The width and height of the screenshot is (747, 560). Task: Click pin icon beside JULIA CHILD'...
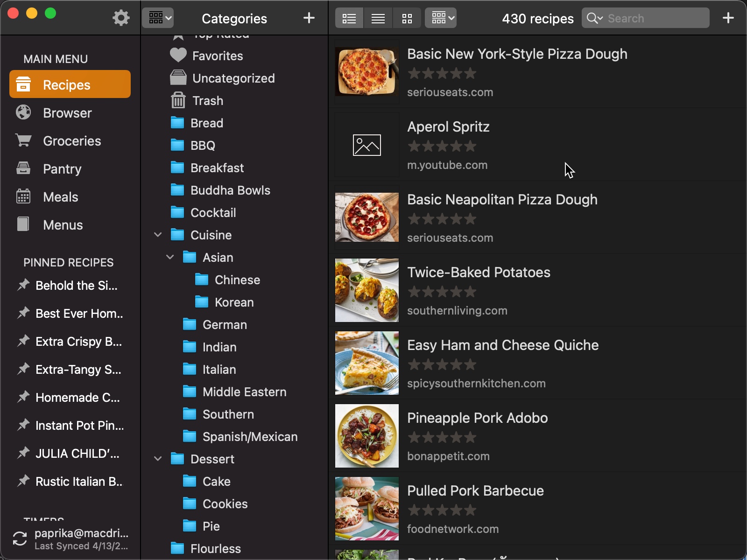(23, 453)
